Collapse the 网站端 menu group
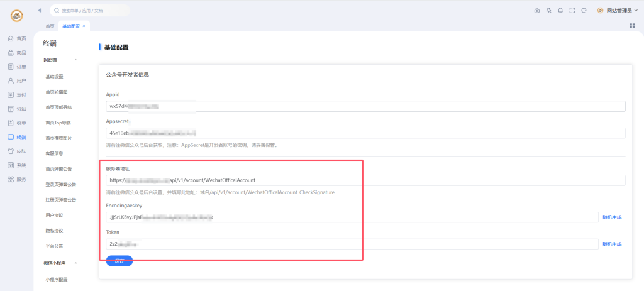The image size is (644, 291). click(75, 60)
